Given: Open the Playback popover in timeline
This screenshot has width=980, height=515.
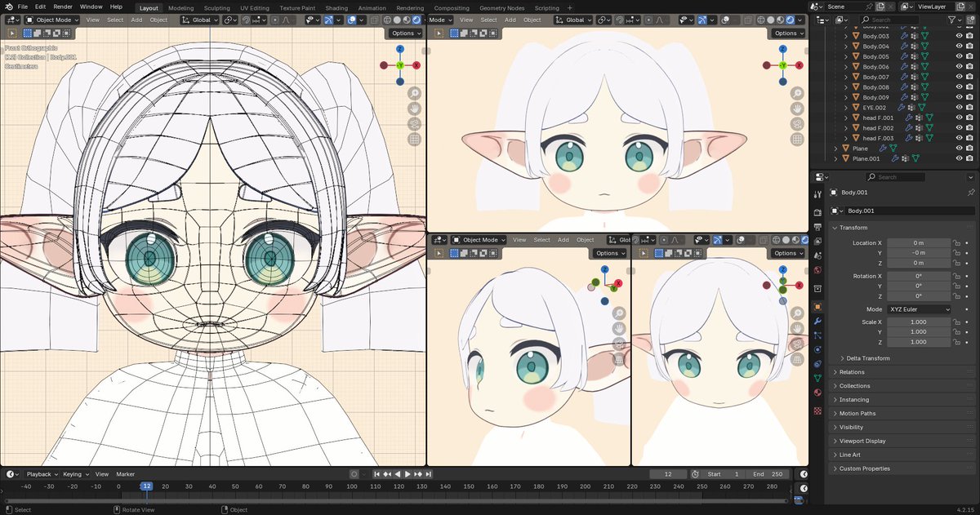Looking at the screenshot, I should 42,474.
